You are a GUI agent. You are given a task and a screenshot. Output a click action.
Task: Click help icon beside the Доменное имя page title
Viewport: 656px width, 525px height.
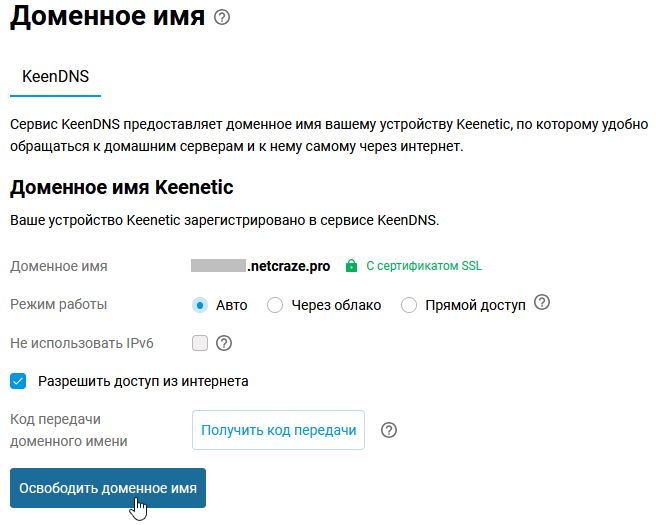(222, 18)
